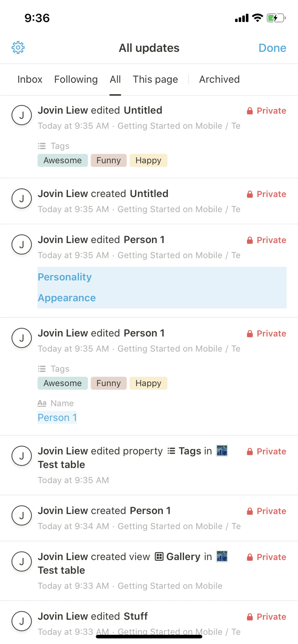The width and height of the screenshot is (298, 644).
Task: Tap the battery icon in status bar
Action: tap(276, 18)
